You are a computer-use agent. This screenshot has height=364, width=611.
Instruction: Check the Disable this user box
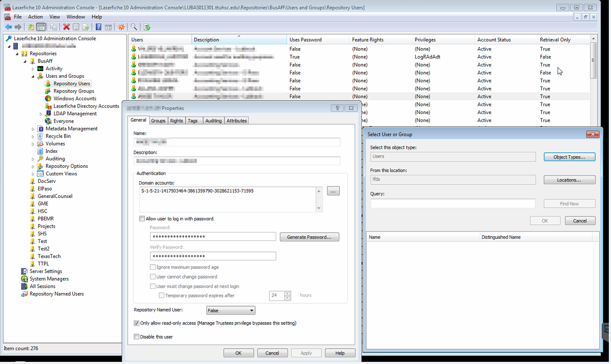(136, 337)
